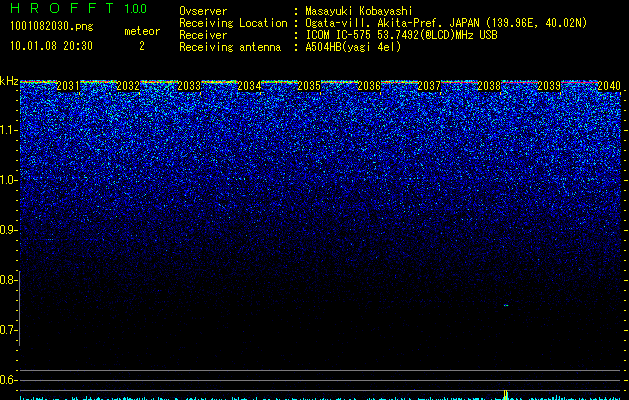Viewport: 629px width, 400px height.
Task: Click the 0.7 kHz axis label
Action: point(9,330)
